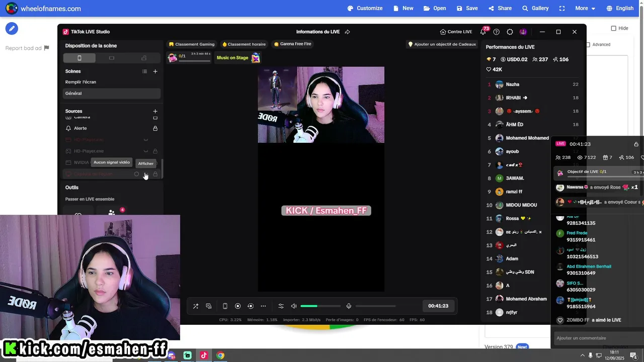Toggle lock on screen capture source
The width and height of the screenshot is (644, 362).
pos(155,174)
